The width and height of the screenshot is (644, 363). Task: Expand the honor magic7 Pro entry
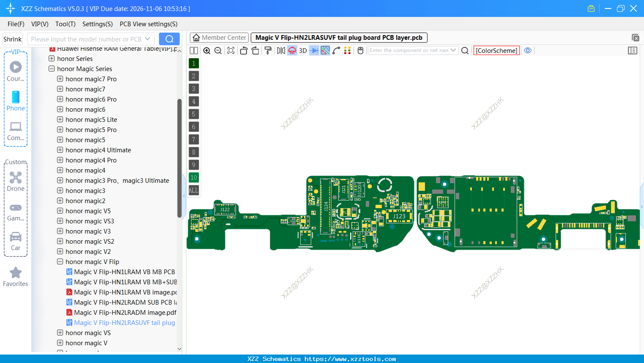coord(60,79)
